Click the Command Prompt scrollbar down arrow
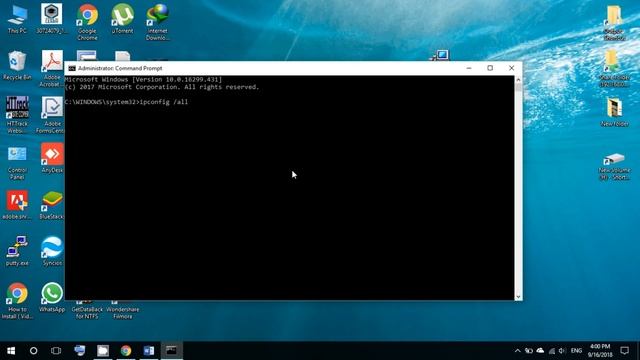The height and width of the screenshot is (360, 640). [518, 297]
